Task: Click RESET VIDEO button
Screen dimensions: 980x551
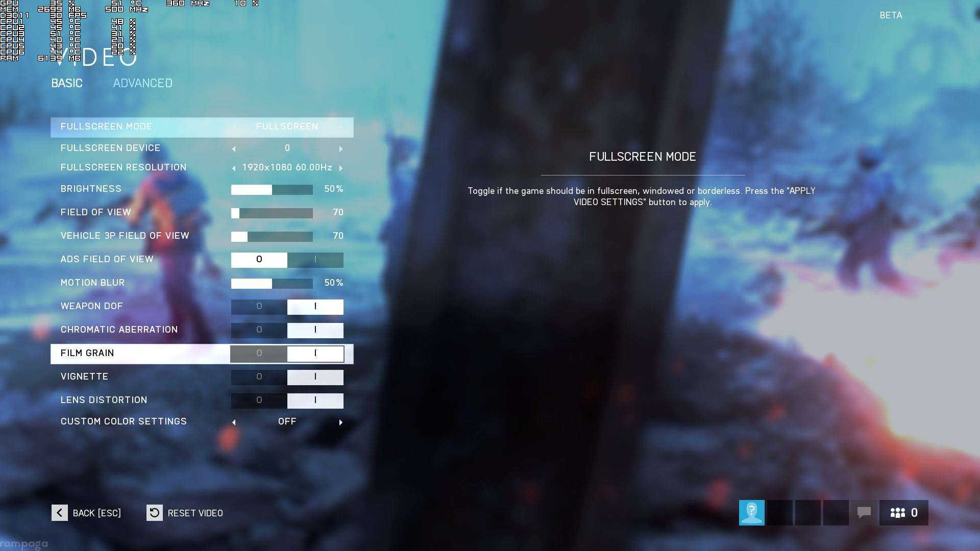Action: (185, 513)
